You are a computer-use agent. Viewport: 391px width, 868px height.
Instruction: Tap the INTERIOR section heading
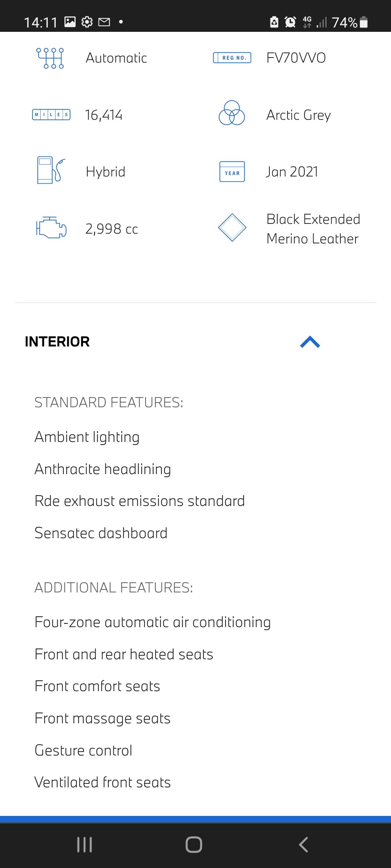click(x=57, y=342)
